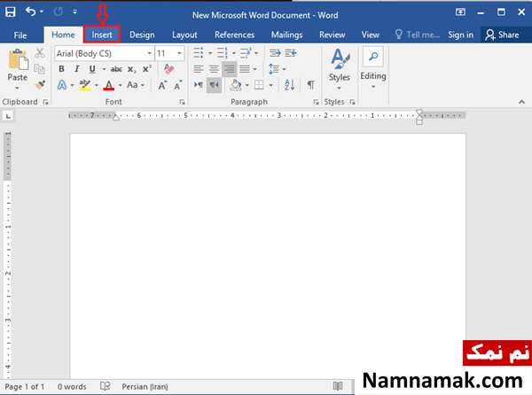Viewport: 532px width, 395px height.
Task: Open the References tab
Action: (234, 35)
